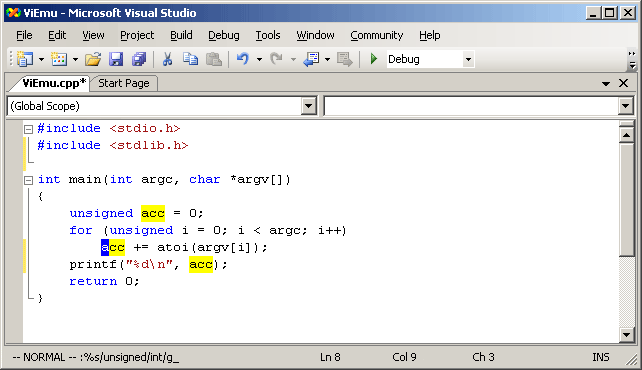Click the editor split bar above scrollbar
642x370 pixels.
coord(626,123)
